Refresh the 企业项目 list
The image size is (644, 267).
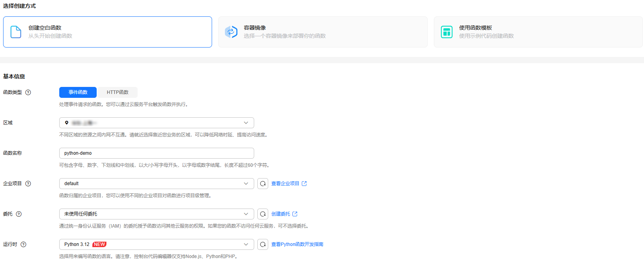pyautogui.click(x=263, y=184)
